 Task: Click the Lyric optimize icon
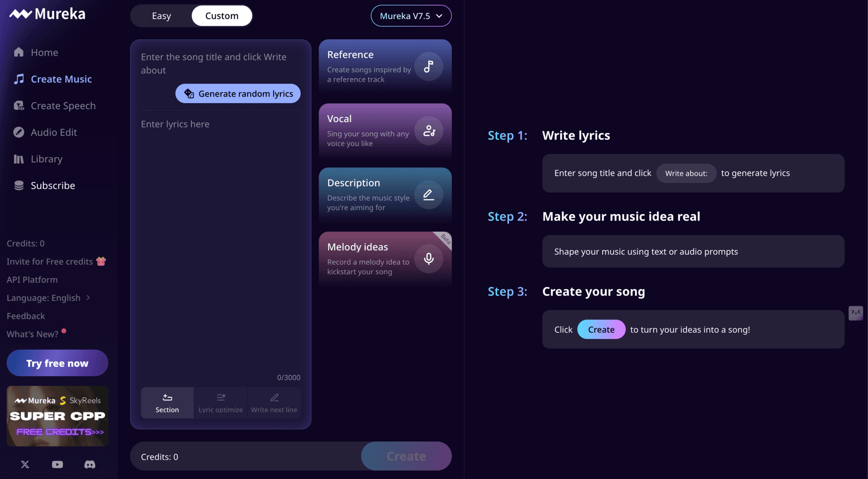click(221, 398)
